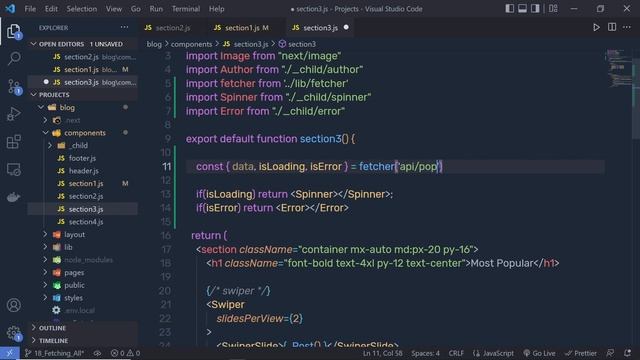The height and width of the screenshot is (360, 640).
Task: Open header.js in the file tree
Action: (83, 171)
